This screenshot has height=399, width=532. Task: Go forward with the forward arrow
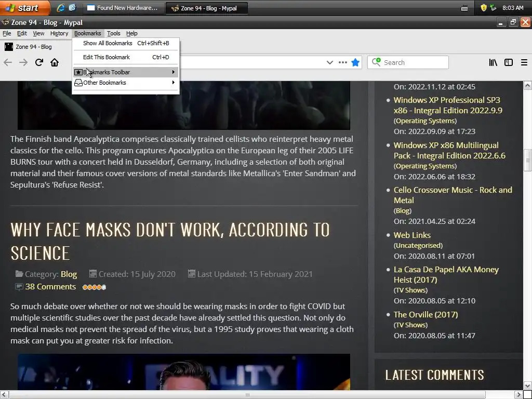coord(23,62)
